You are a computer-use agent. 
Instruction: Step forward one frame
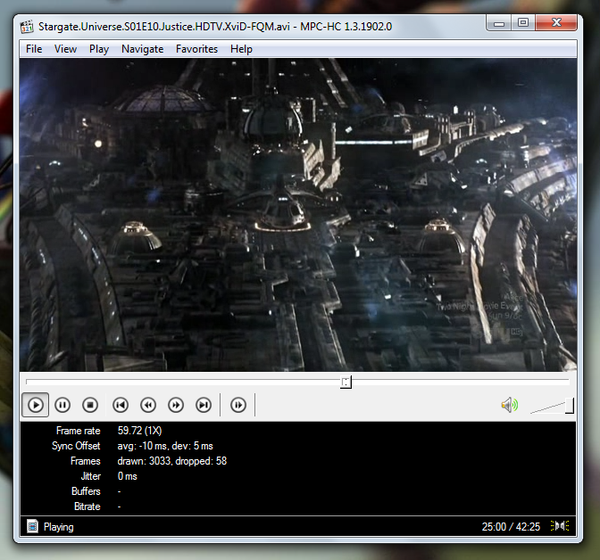pyautogui.click(x=238, y=405)
